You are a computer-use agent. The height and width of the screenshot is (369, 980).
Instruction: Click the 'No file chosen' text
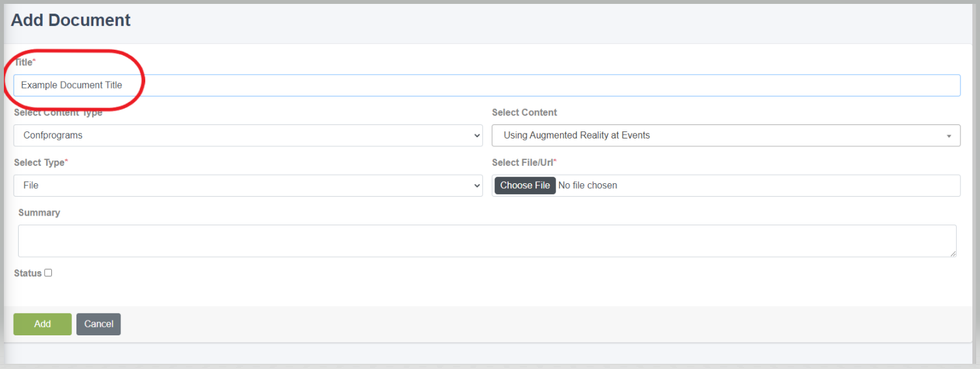(x=588, y=186)
